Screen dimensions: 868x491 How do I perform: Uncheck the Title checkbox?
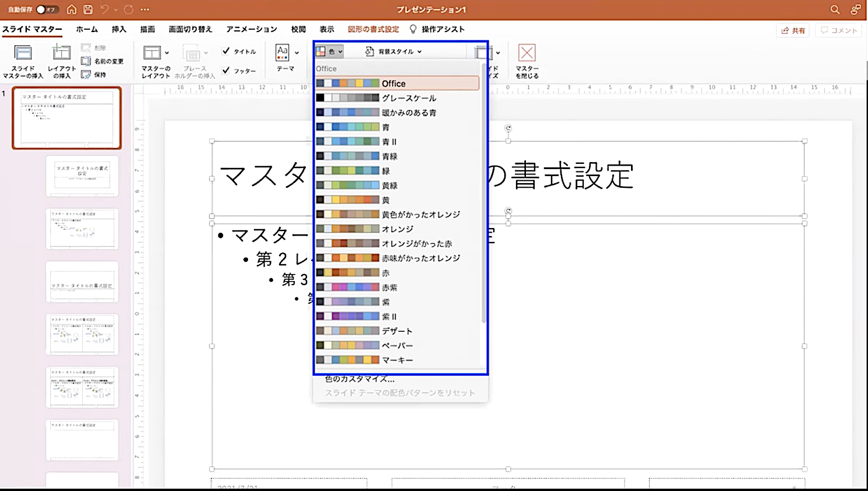pyautogui.click(x=226, y=51)
